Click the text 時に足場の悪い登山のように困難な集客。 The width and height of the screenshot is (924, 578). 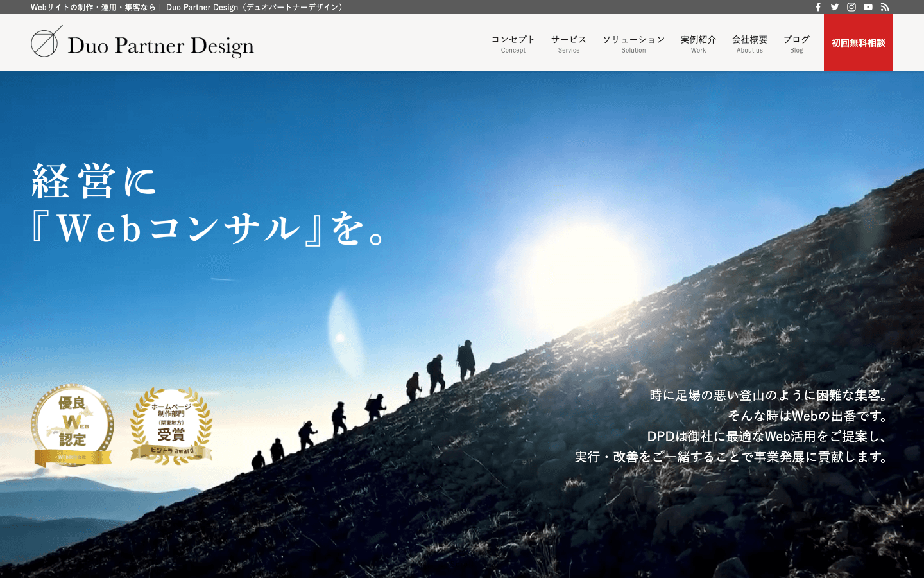[770, 395]
